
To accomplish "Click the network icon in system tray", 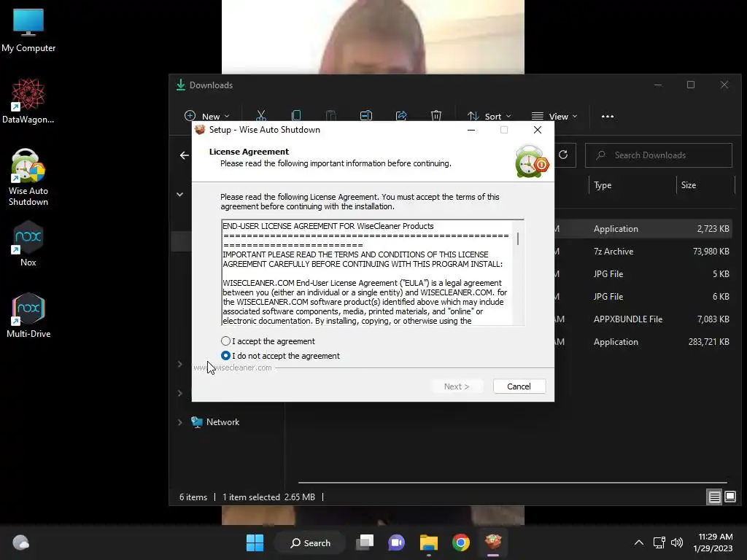I will [659, 542].
